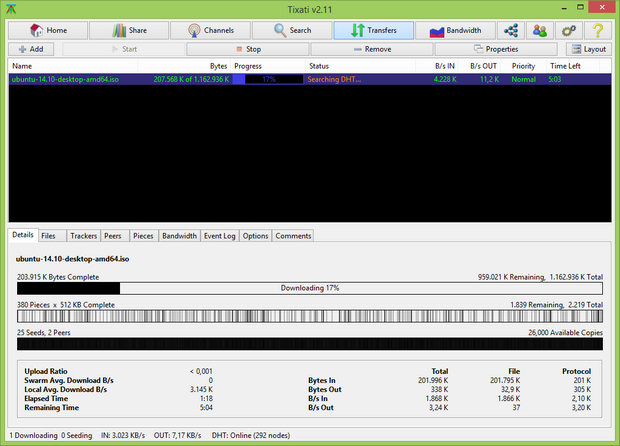Open settings via the gears icon

click(x=569, y=30)
